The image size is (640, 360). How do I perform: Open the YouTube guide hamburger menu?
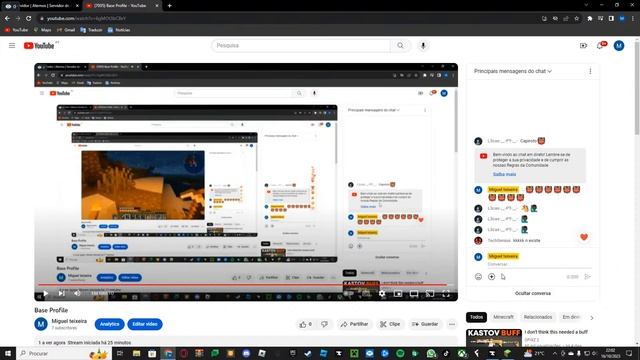tap(12, 46)
